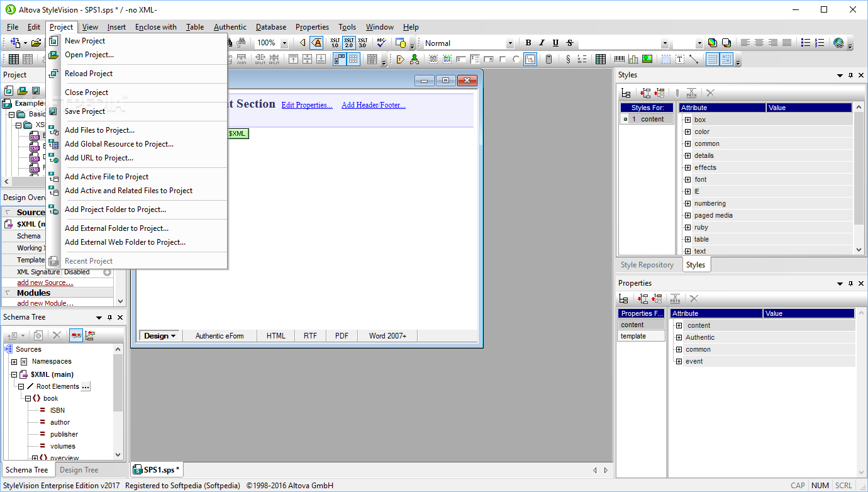The height and width of the screenshot is (492, 868).
Task: Click the $XML tag in design area
Action: click(x=237, y=133)
